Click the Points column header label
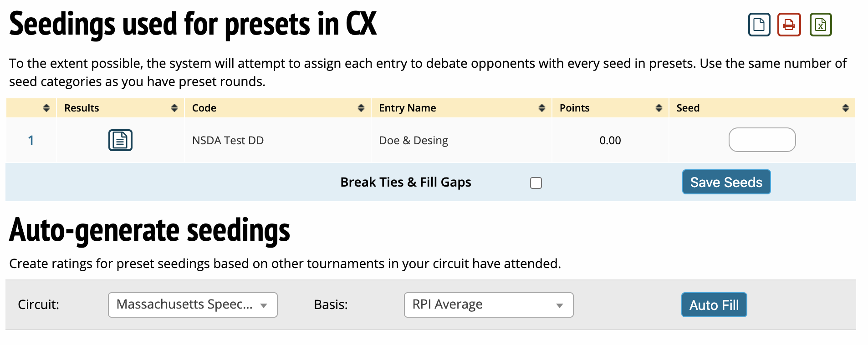Image resolution: width=868 pixels, height=345 pixels. pyautogui.click(x=574, y=108)
